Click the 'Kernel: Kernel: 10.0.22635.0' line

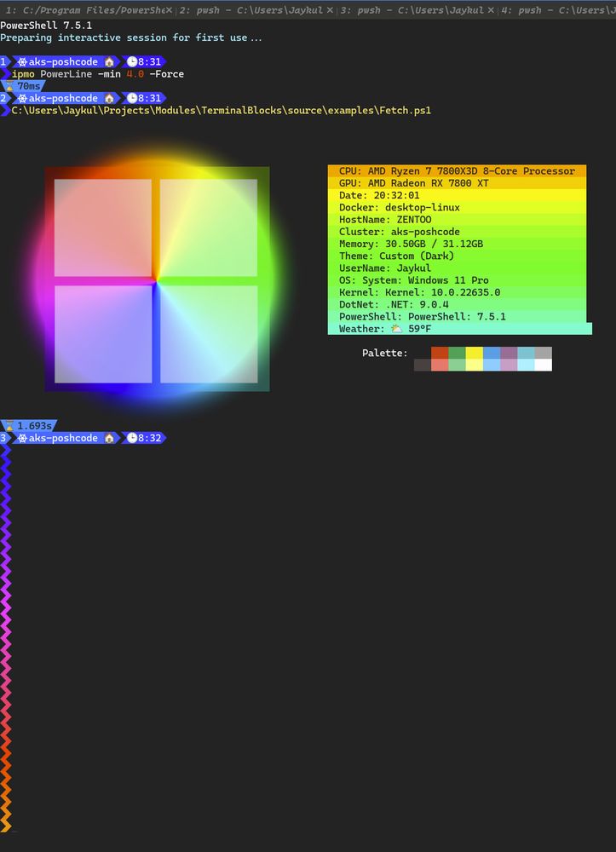click(457, 292)
